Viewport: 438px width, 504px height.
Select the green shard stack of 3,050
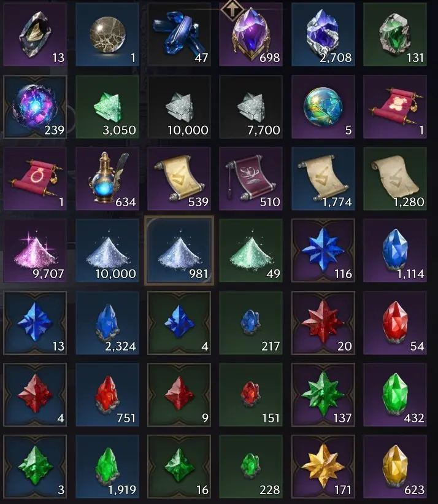(x=107, y=107)
